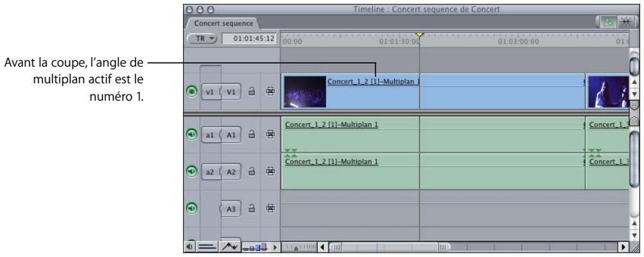Click the horizontal zoom scroller thumb

390,247
